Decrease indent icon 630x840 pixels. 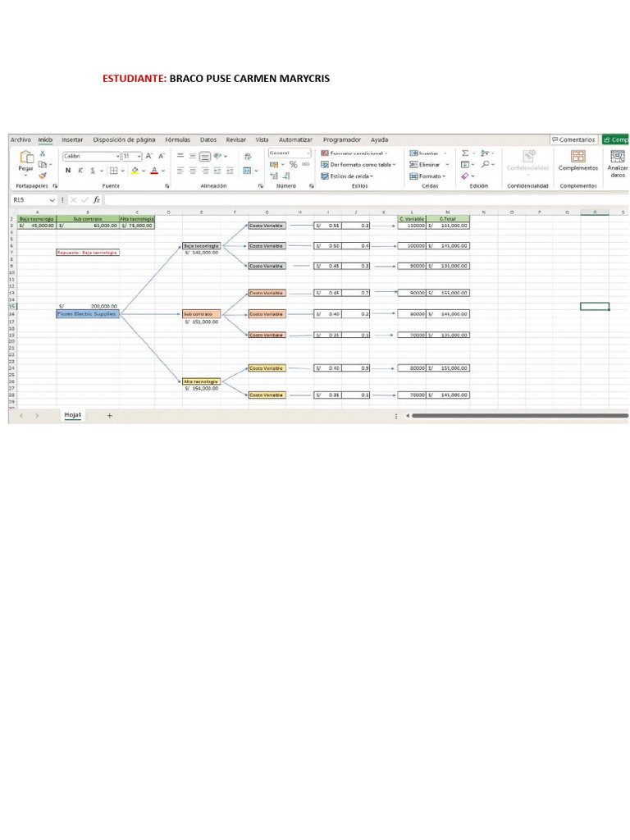click(x=217, y=171)
